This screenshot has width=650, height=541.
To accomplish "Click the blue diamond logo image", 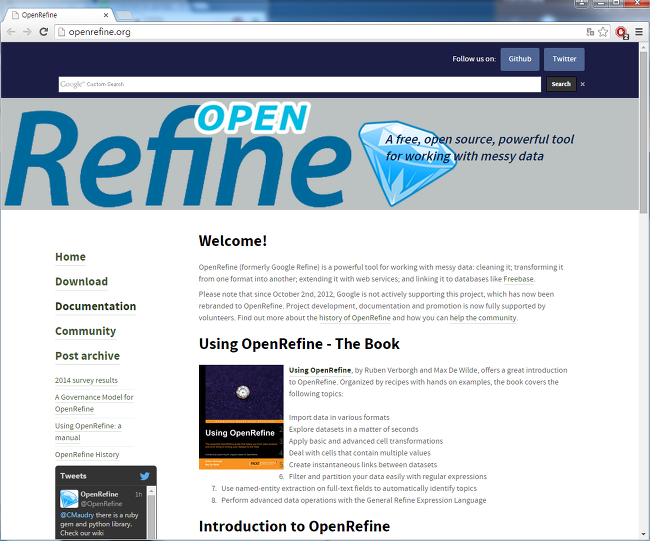I will pos(406,163).
